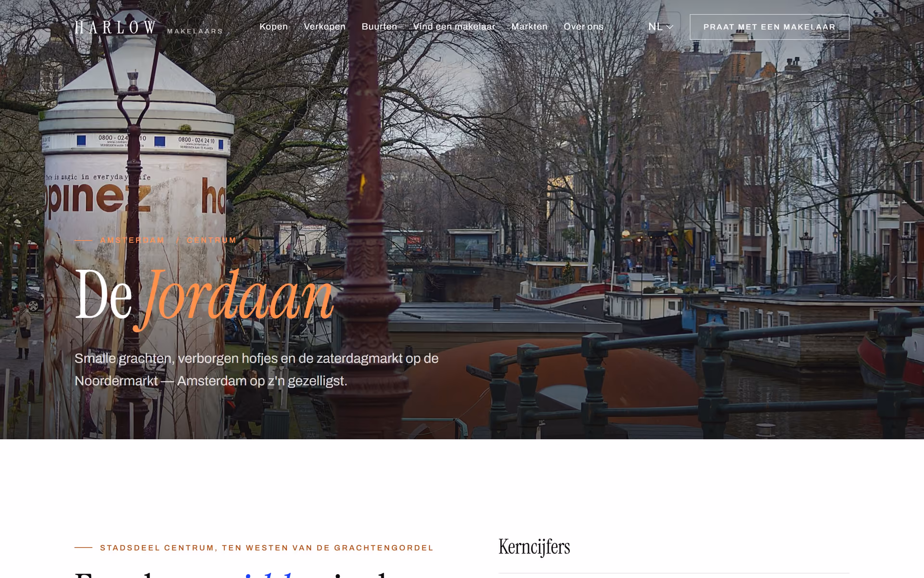Open the Kopen menu item

(273, 26)
